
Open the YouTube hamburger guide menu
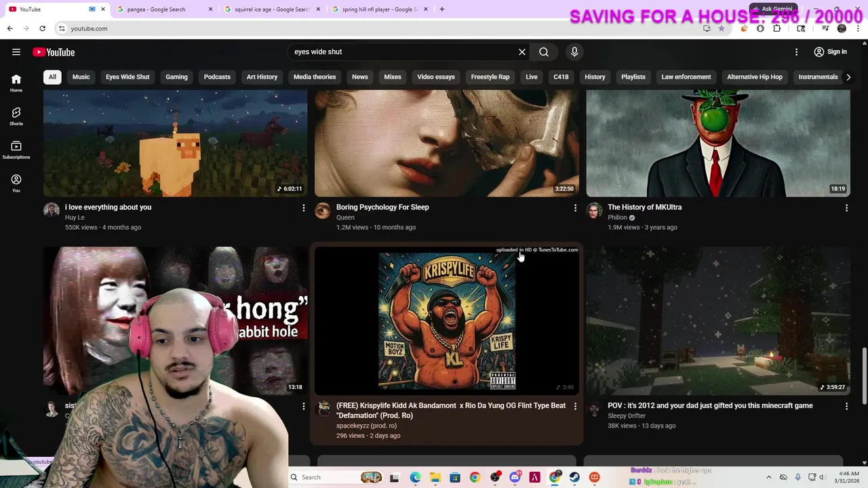(16, 52)
